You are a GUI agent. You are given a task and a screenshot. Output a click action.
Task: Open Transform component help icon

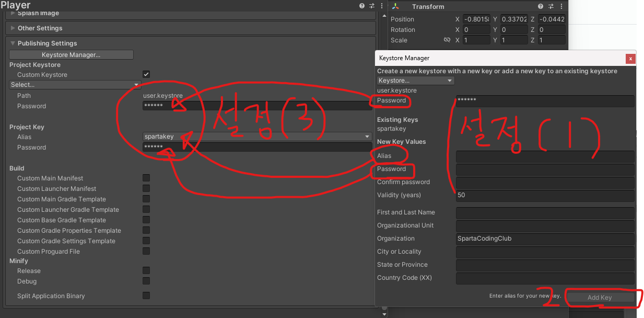tap(541, 6)
